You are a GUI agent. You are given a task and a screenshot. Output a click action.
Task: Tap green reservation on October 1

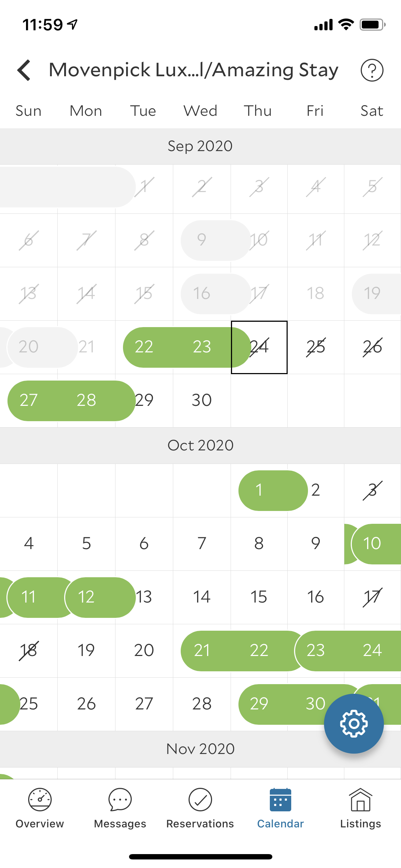[259, 490]
